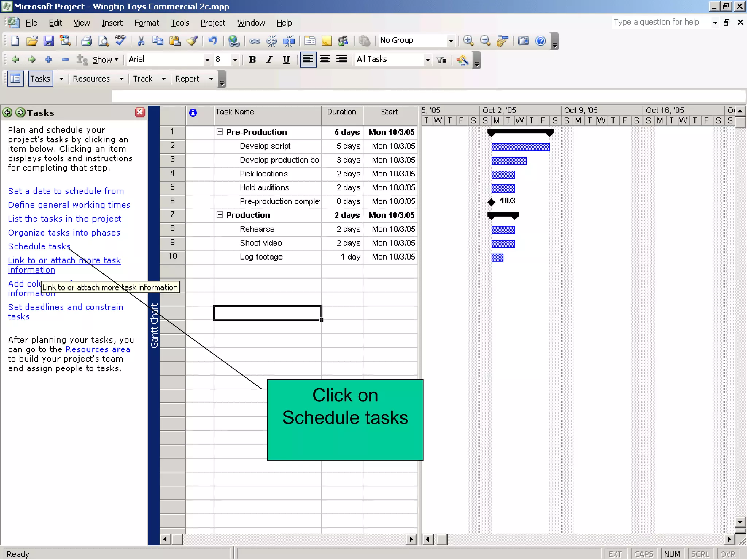
Task: Click the New blank project icon
Action: (15, 41)
